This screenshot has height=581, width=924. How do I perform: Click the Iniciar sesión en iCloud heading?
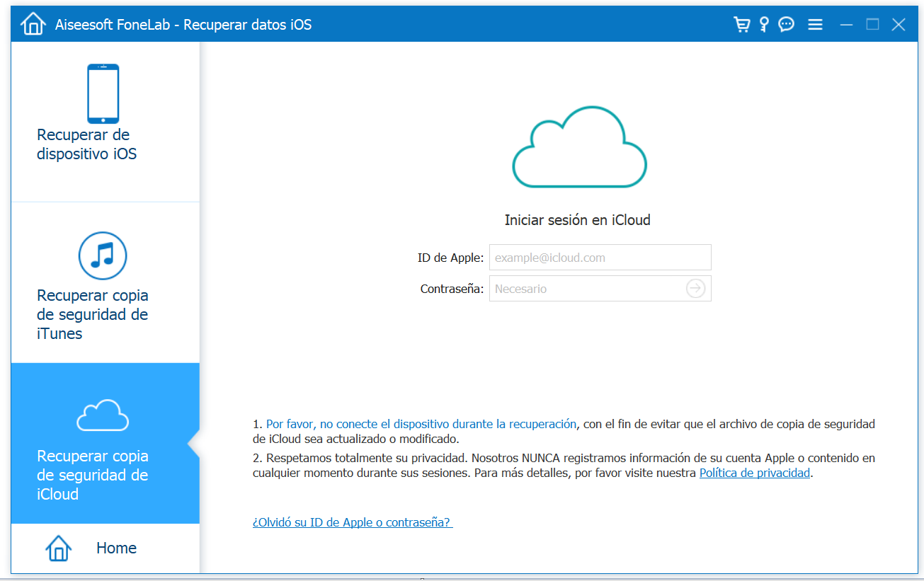pos(578,220)
